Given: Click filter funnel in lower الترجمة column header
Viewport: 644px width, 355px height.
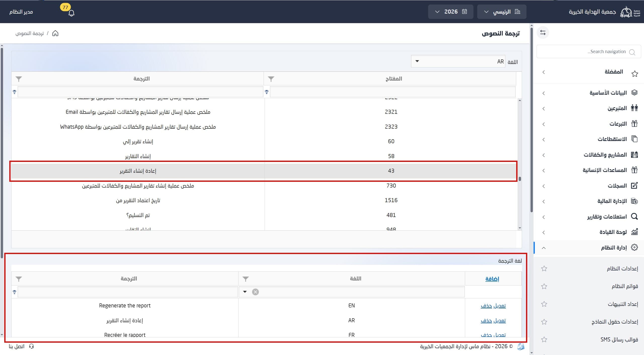Looking at the screenshot, I should [x=19, y=279].
